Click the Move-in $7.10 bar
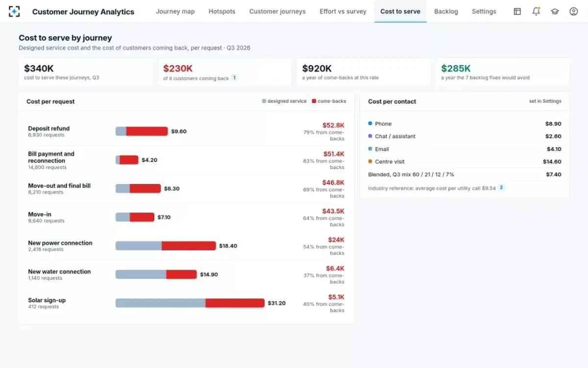588x368 pixels. 135,217
